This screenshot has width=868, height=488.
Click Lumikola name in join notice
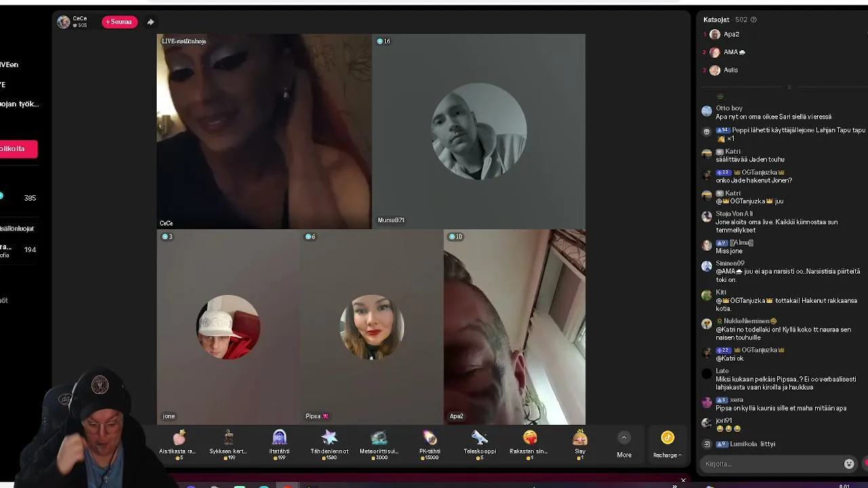[744, 444]
